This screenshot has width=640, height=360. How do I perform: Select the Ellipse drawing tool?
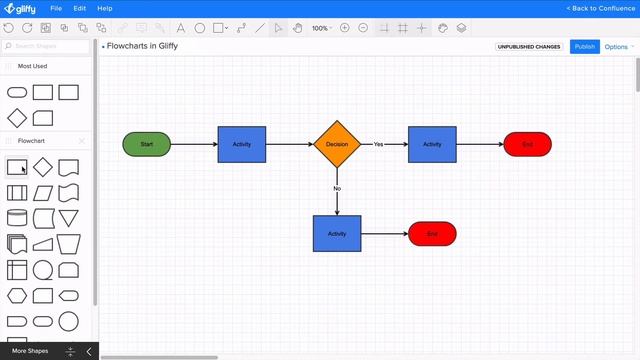200,28
